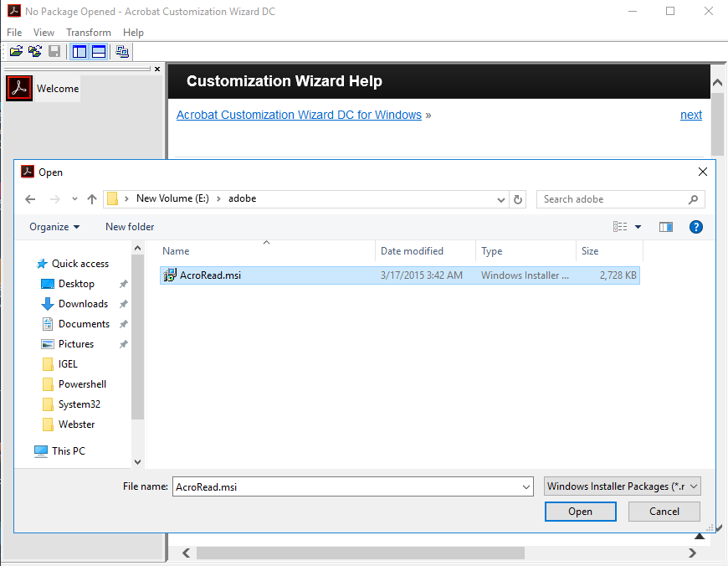Click the horizontal scrollbar in help pane
This screenshot has width=728, height=566.
pos(360,553)
